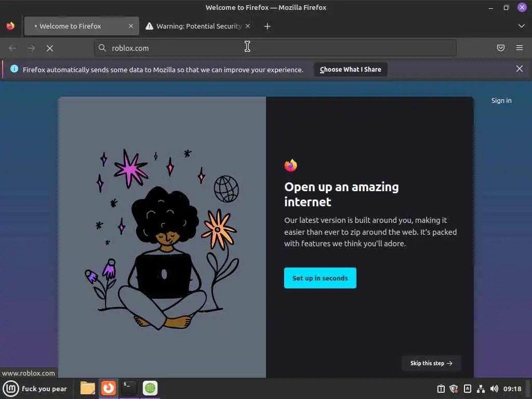This screenshot has height=399, width=532.
Task: Click the info icon in the data notification bar
Action: pos(14,69)
